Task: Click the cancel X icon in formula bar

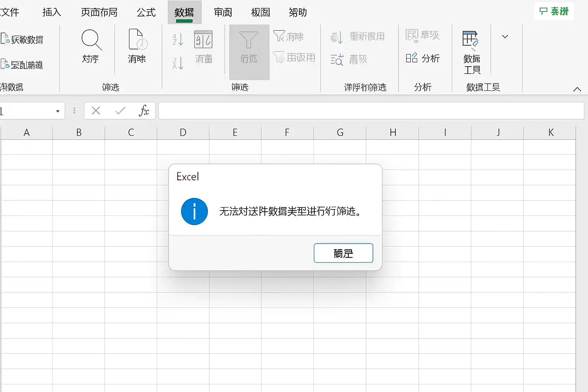Action: click(x=96, y=111)
